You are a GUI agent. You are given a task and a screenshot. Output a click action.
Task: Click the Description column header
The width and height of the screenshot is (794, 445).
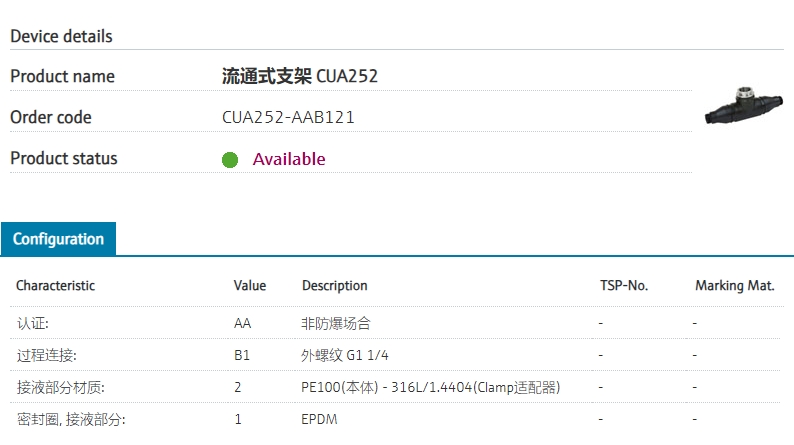point(335,285)
